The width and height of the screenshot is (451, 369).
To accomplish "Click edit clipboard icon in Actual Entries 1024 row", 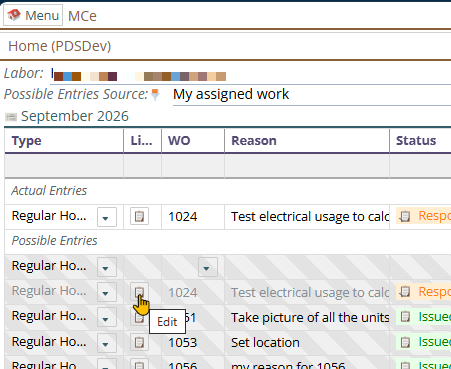I will coord(139,216).
